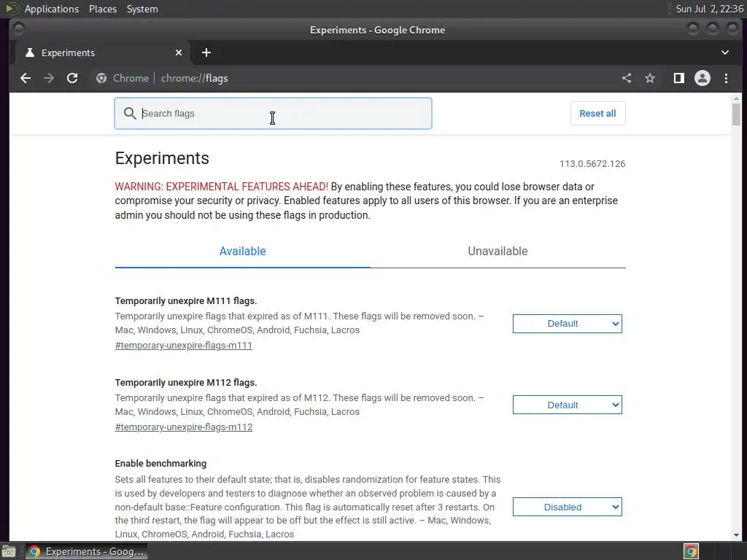Reload the chrome://flags page

(72, 78)
